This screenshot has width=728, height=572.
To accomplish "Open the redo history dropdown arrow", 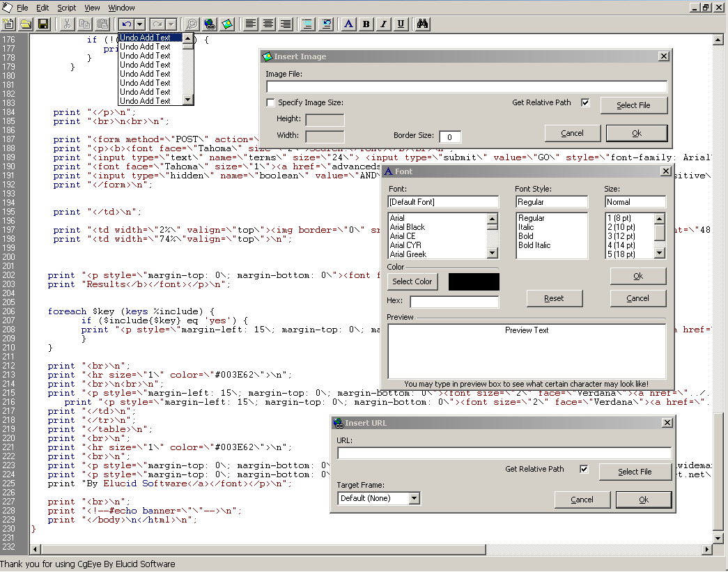I will click(x=171, y=24).
